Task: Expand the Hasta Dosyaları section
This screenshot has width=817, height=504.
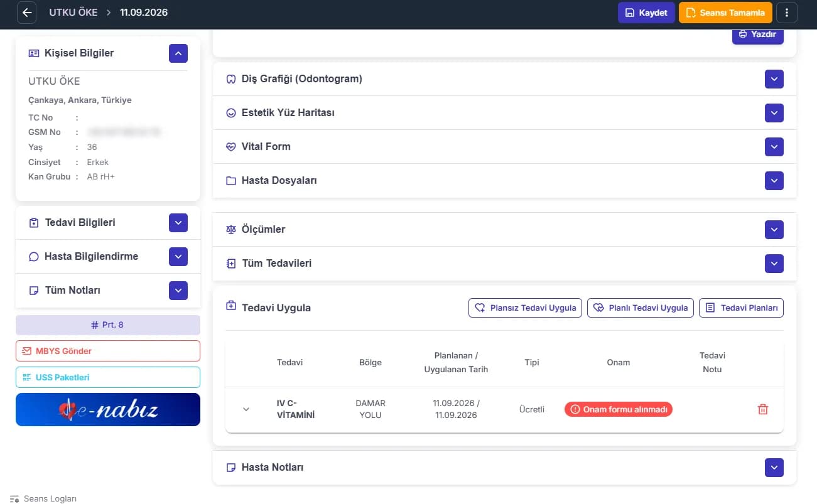Action: (x=774, y=181)
